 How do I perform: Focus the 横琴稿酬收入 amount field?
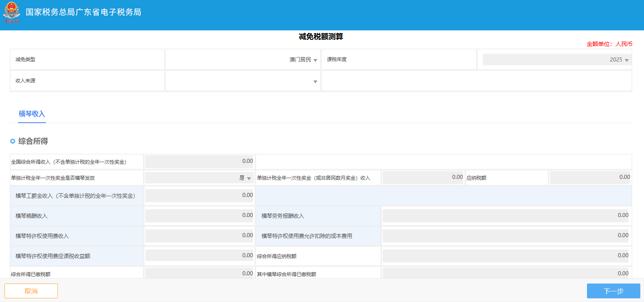(199, 216)
